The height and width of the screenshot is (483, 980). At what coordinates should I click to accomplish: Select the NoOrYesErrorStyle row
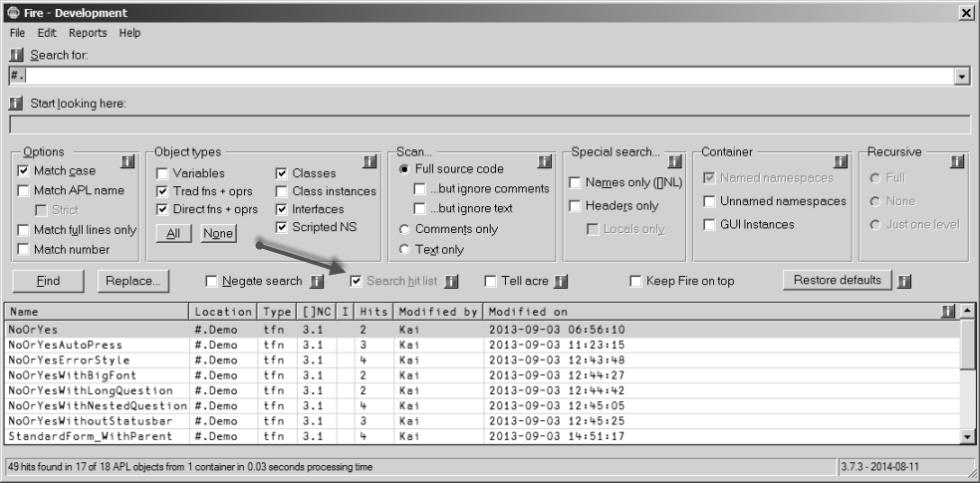tap(482, 361)
